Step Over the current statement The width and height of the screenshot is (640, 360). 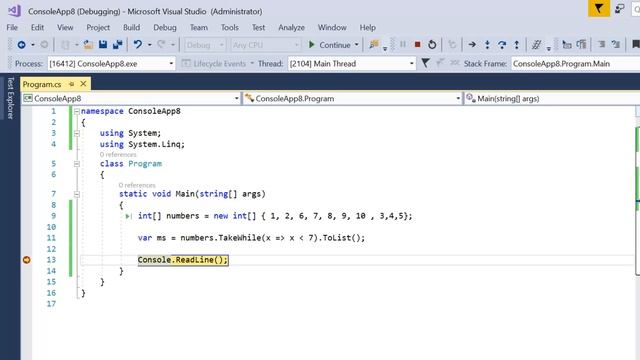(502, 44)
